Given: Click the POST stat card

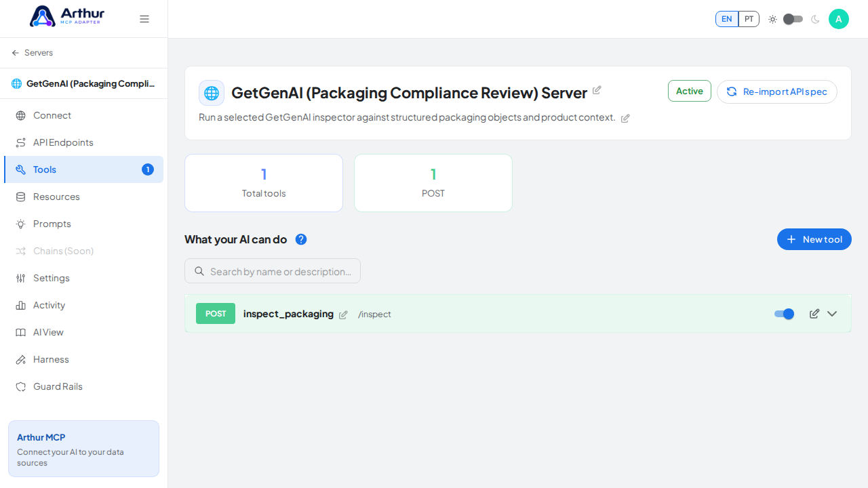Looking at the screenshot, I should click(433, 183).
